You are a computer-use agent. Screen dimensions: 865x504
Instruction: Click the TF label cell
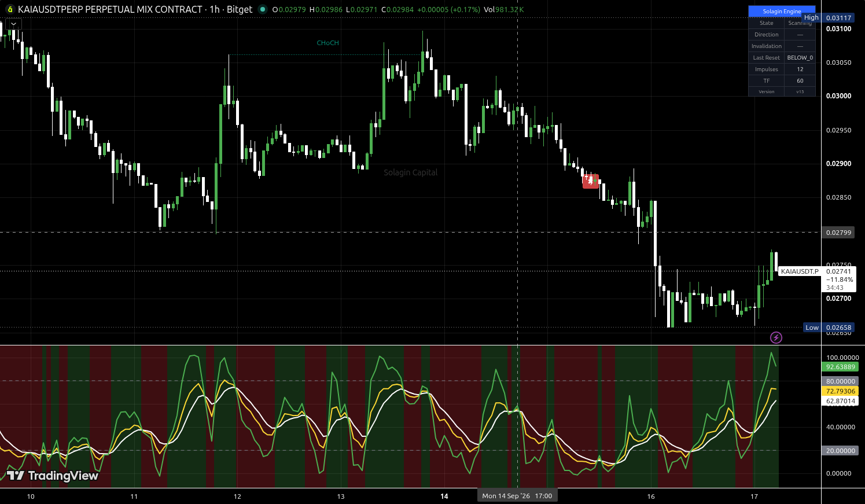click(767, 81)
